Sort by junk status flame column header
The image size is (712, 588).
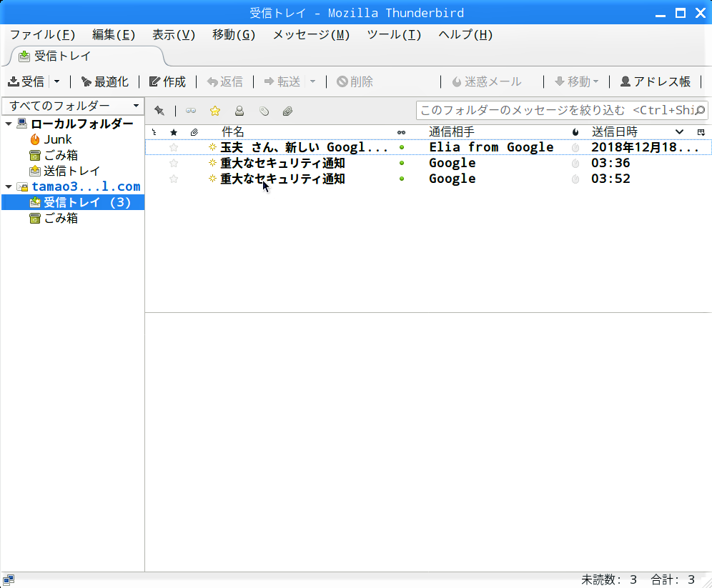point(575,132)
